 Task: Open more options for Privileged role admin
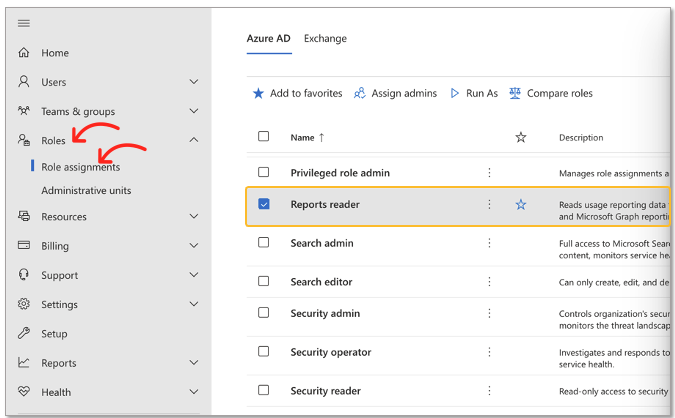pyautogui.click(x=489, y=173)
